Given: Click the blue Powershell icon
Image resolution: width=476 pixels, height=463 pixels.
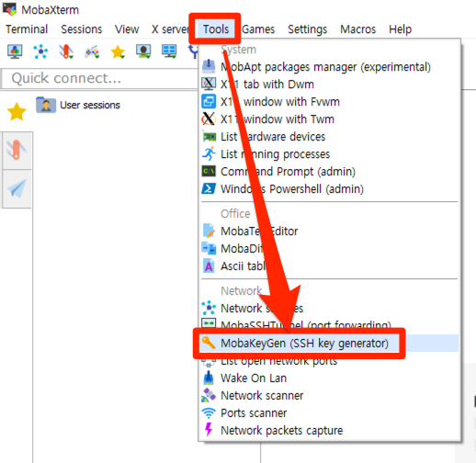Looking at the screenshot, I should click(x=209, y=188).
